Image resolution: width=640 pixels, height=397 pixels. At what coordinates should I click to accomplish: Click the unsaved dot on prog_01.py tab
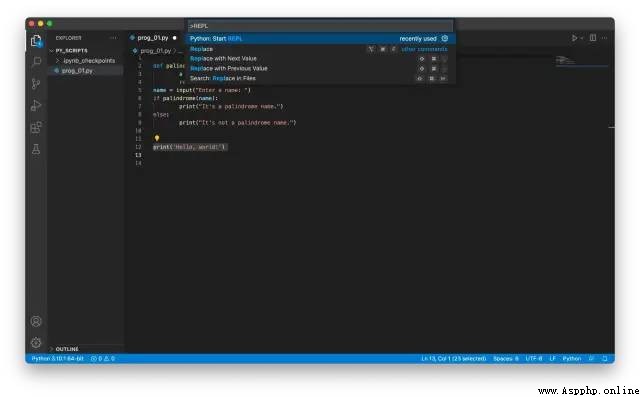175,38
